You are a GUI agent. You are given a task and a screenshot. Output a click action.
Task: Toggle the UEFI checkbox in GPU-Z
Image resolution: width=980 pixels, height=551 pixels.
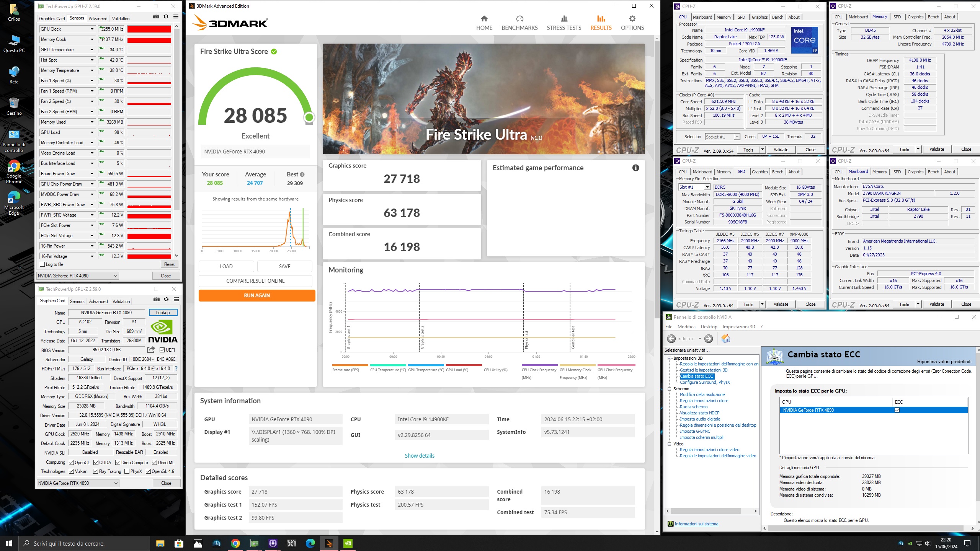(x=162, y=350)
